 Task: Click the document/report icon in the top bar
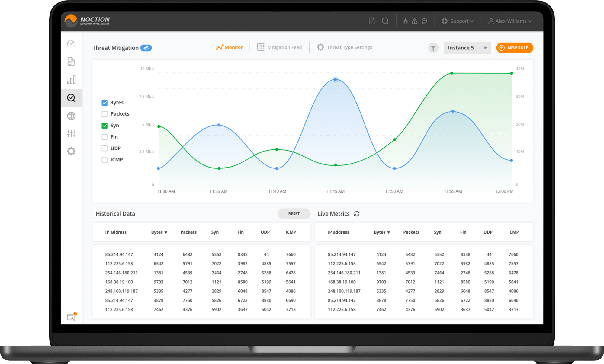(x=371, y=21)
